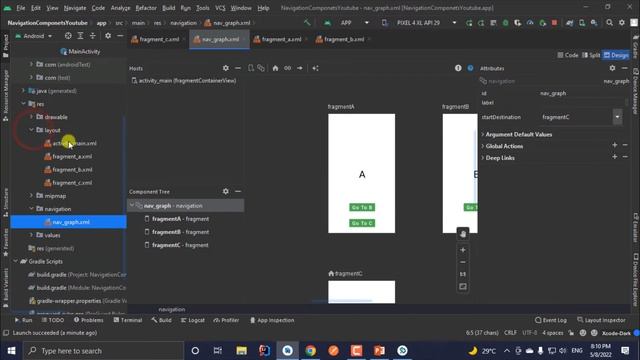This screenshot has width=640, height=360.
Task: Expand the values folder
Action: [31, 235]
